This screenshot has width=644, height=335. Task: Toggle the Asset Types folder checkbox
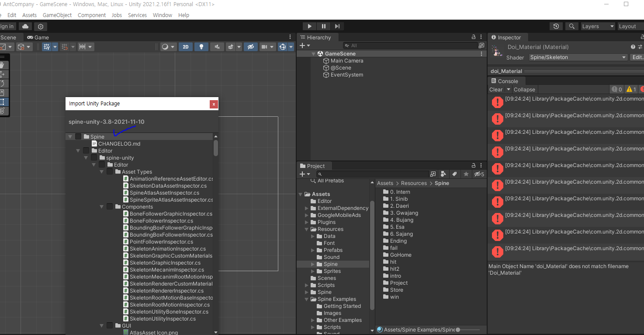pos(110,171)
